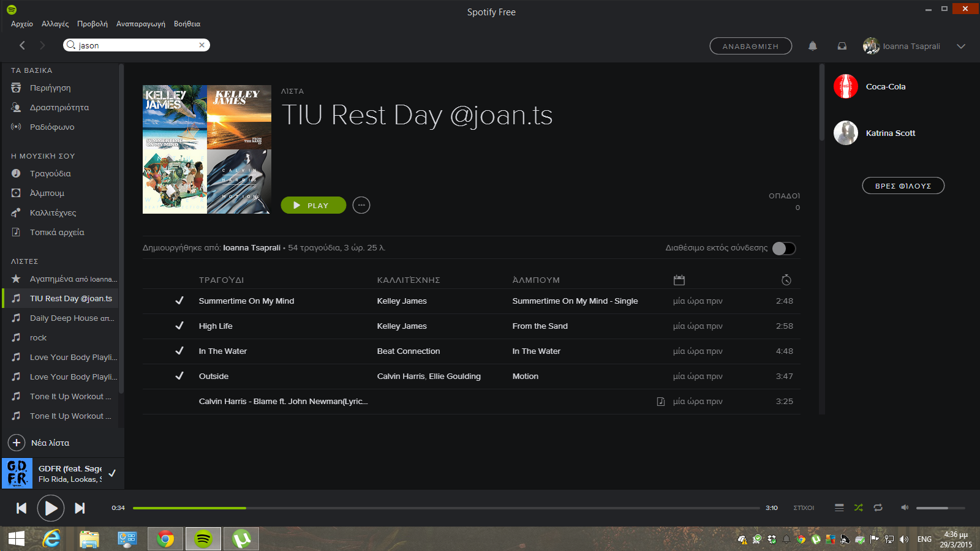
Task: Open the Ioanna Tsaprali creator link
Action: pyautogui.click(x=252, y=248)
